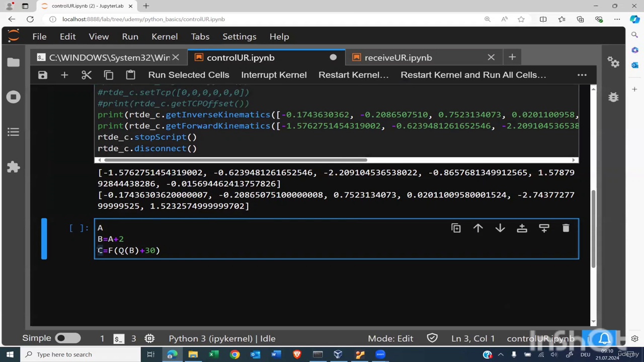
Task: Add this page to favorites star
Action: coord(521,19)
